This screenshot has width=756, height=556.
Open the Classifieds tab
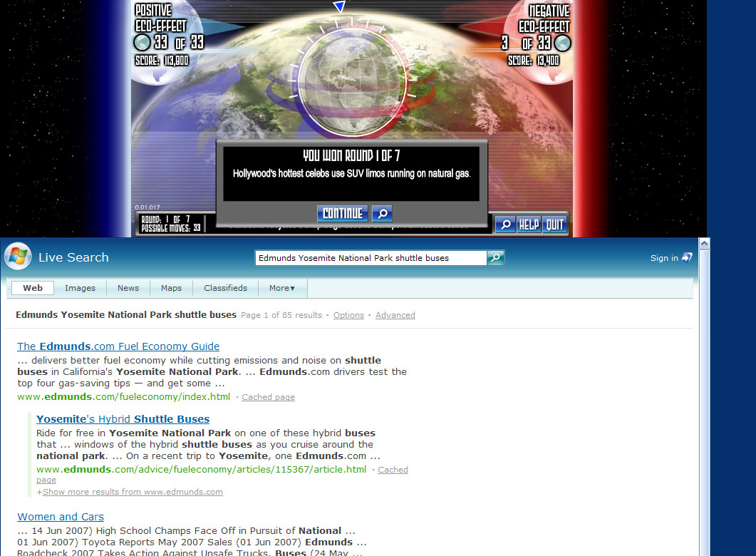click(225, 288)
